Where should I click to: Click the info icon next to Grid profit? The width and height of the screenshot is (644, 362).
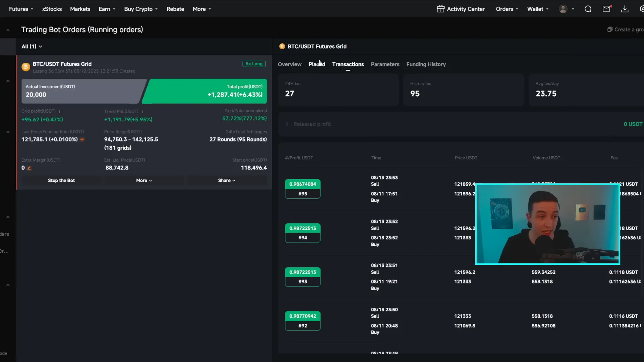coord(59,111)
